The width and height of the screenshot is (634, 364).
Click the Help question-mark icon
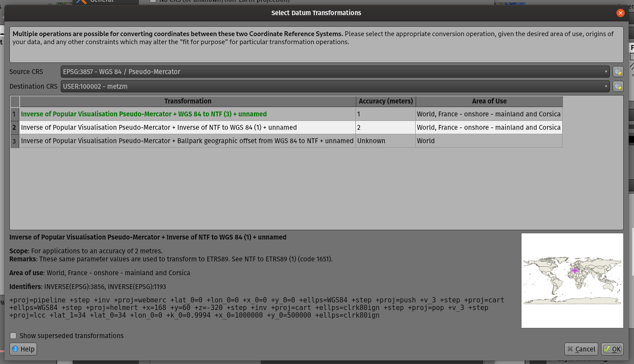point(16,349)
